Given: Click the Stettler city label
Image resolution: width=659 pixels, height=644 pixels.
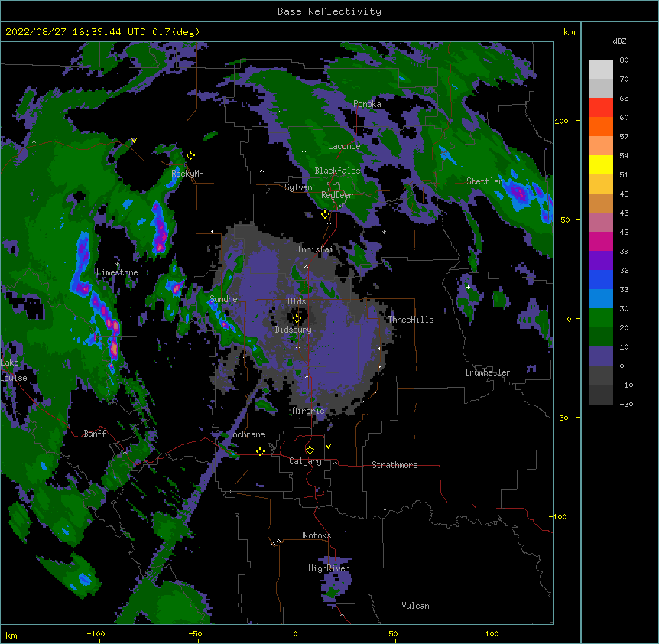Looking at the screenshot, I should coord(485,181).
